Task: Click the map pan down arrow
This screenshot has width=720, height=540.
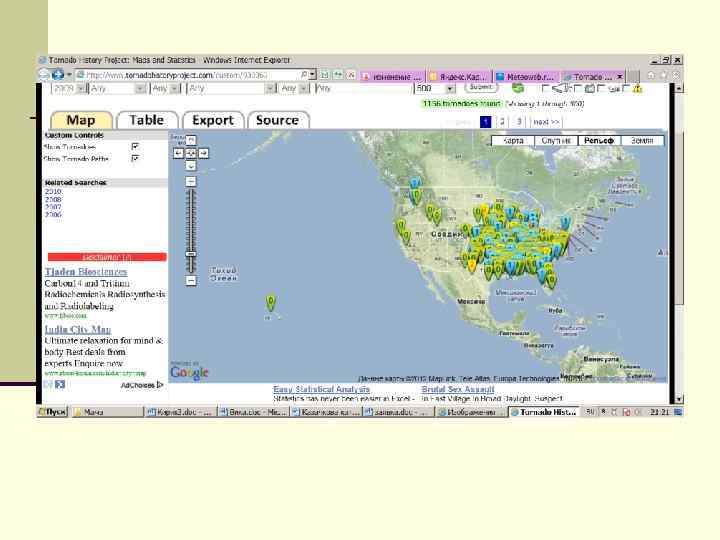Action: (191, 166)
